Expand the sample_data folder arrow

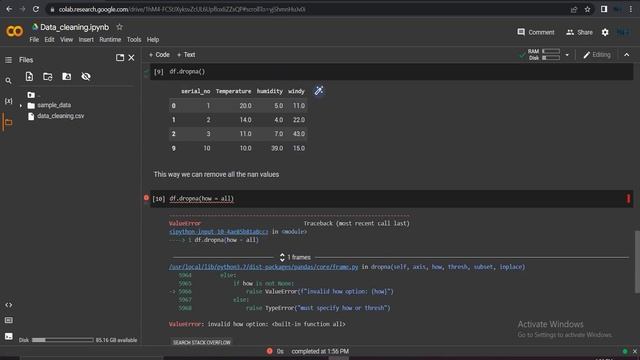tap(21, 106)
